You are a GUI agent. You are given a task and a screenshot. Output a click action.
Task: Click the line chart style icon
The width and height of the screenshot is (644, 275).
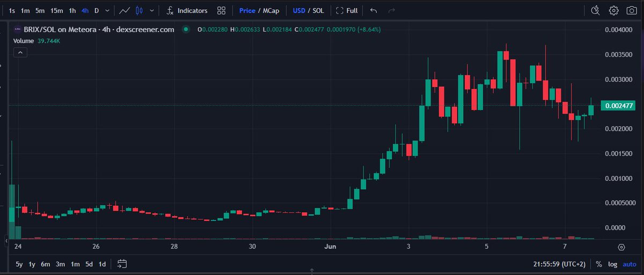click(x=125, y=11)
